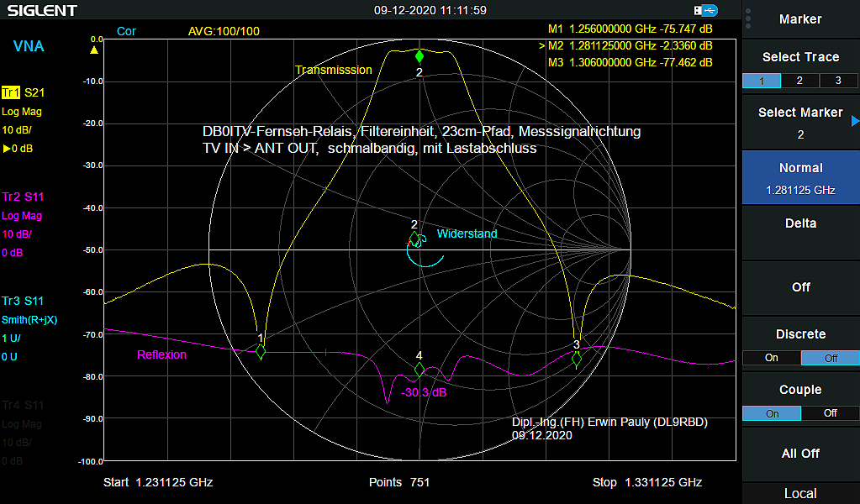The width and height of the screenshot is (860, 504).
Task: Select green marker 1 diamond on the transmission notch
Action: 261,351
